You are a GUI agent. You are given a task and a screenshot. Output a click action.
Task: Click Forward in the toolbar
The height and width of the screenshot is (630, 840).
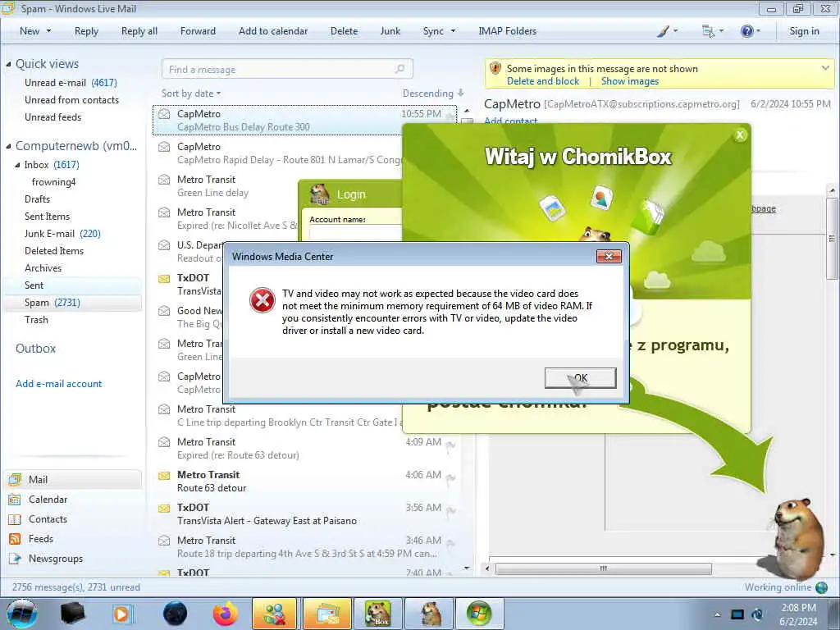(198, 31)
